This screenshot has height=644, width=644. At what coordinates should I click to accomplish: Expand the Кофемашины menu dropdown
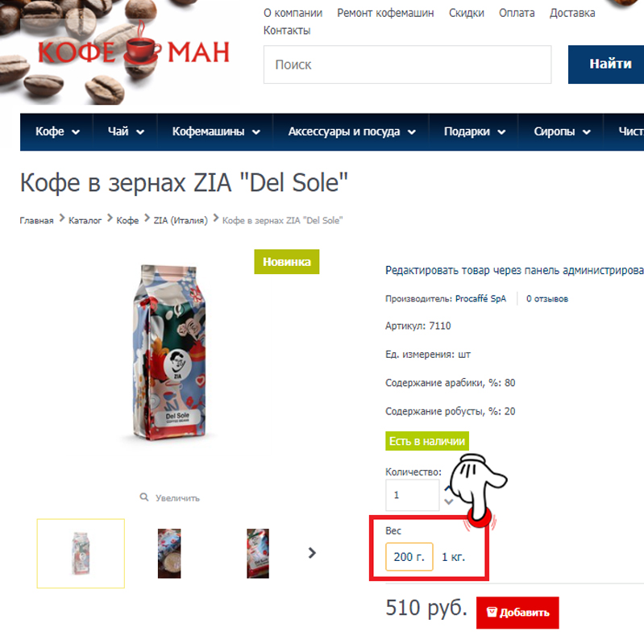[216, 131]
